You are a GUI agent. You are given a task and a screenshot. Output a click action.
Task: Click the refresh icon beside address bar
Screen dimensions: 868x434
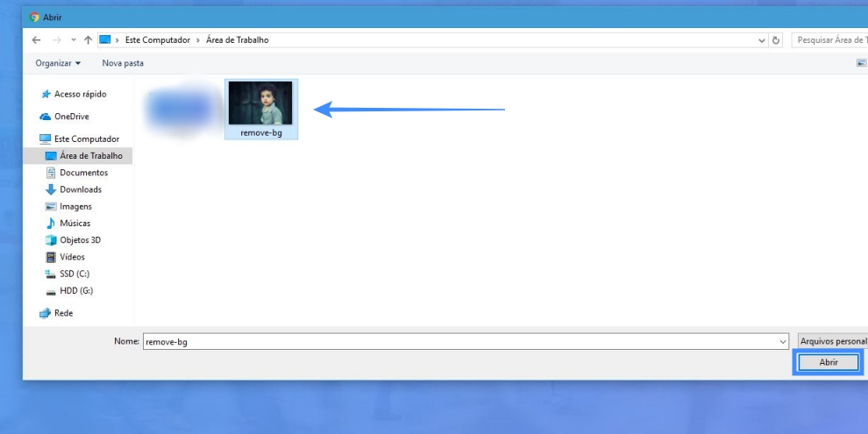[x=777, y=40]
